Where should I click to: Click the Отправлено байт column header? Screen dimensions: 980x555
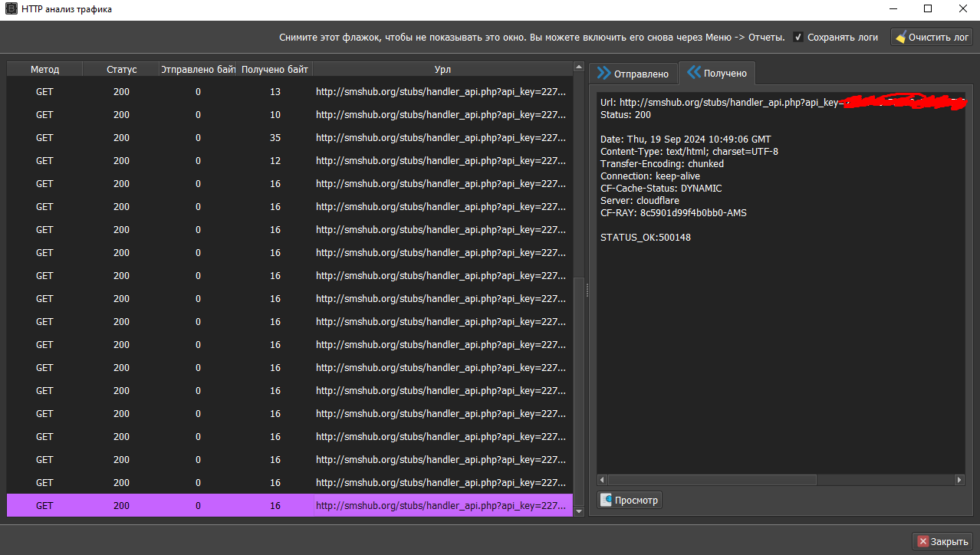[198, 69]
